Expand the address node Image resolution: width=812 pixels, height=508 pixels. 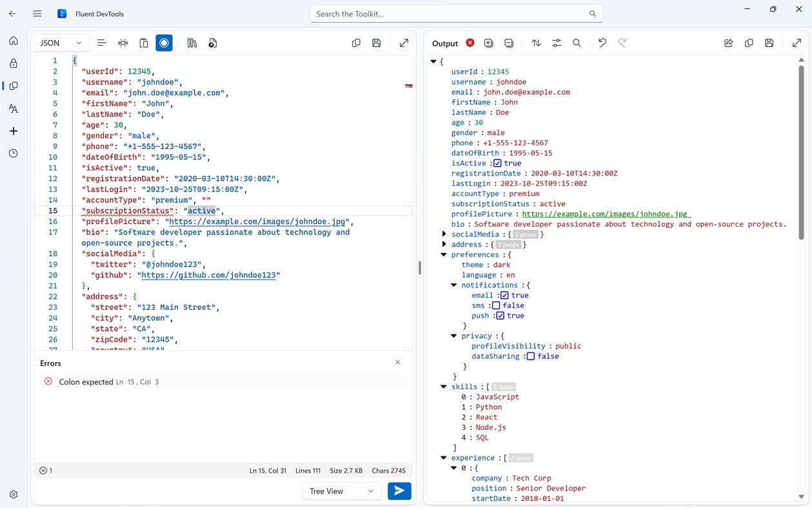tap(444, 245)
